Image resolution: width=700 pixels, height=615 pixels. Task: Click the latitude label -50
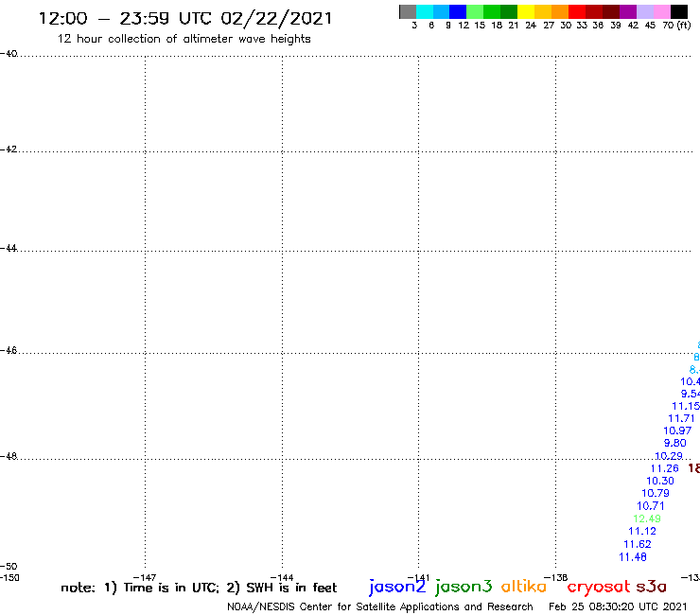[x=9, y=567]
